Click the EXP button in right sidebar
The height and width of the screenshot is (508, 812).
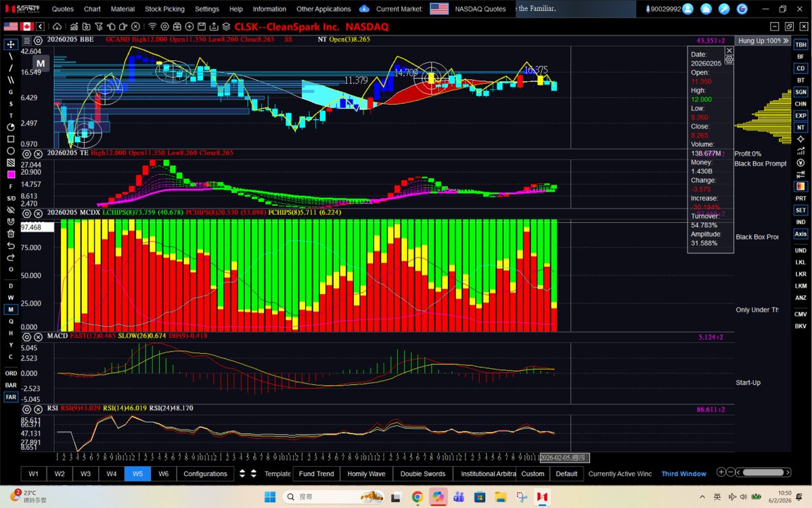click(x=800, y=116)
